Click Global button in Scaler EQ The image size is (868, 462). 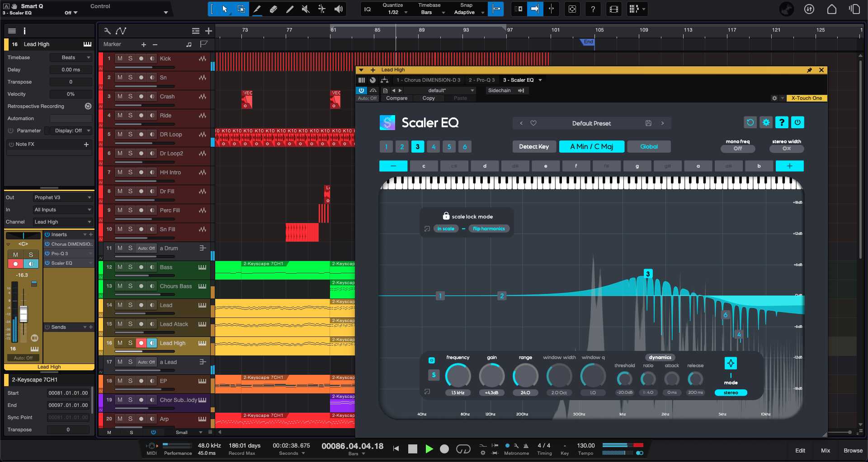click(649, 146)
